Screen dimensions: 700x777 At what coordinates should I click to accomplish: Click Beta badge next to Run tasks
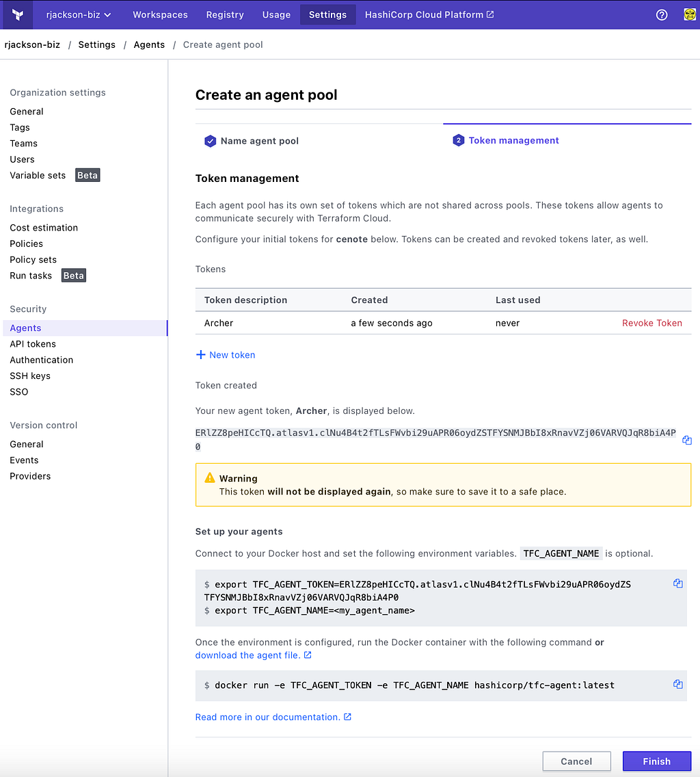(74, 276)
